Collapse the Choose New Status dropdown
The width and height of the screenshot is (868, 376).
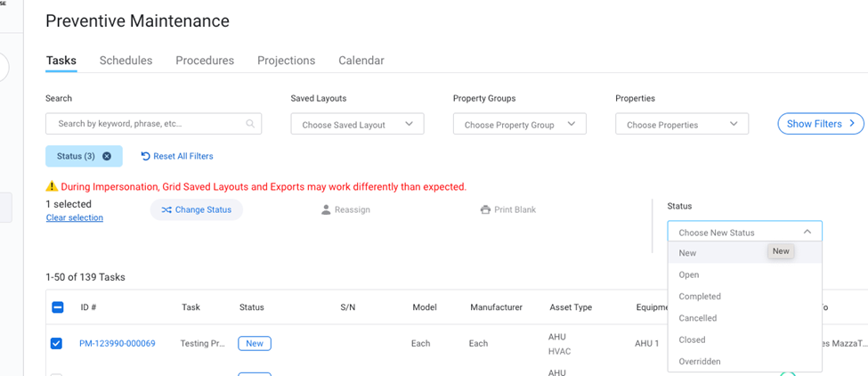click(807, 232)
